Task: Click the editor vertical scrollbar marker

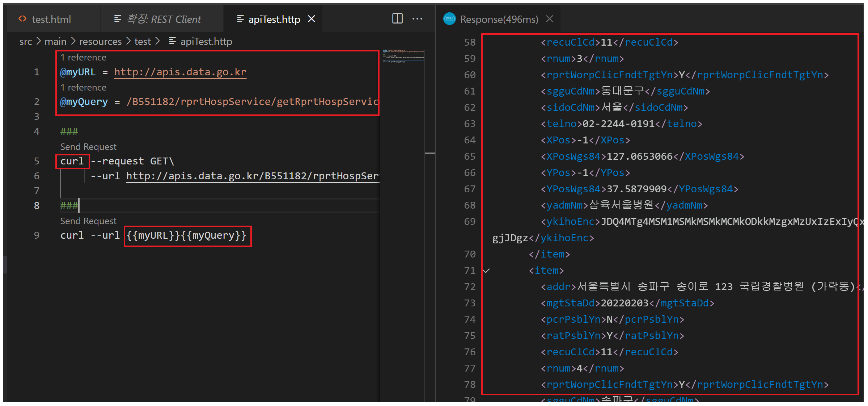Action: pyautogui.click(x=429, y=154)
